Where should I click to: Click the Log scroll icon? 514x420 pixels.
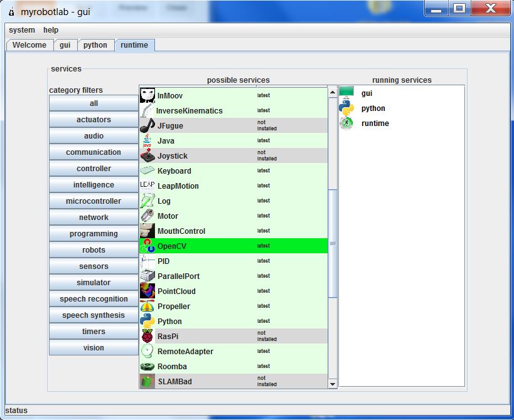[x=147, y=201]
